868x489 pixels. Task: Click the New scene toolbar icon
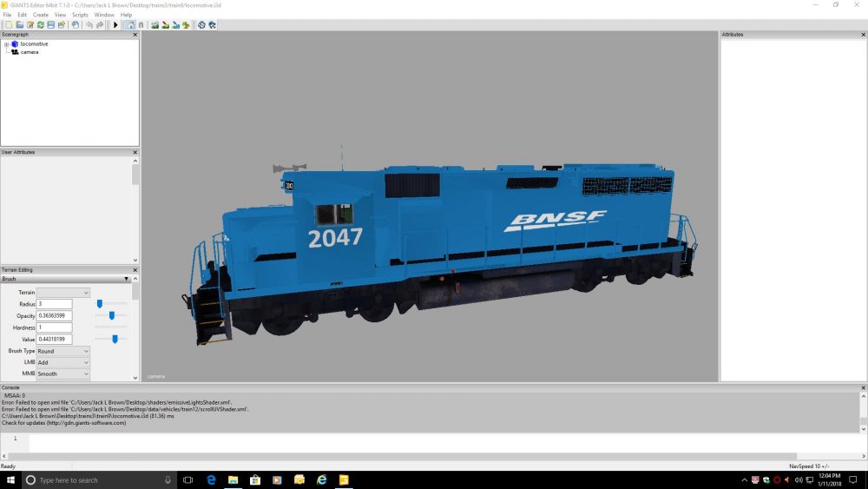tap(9, 25)
